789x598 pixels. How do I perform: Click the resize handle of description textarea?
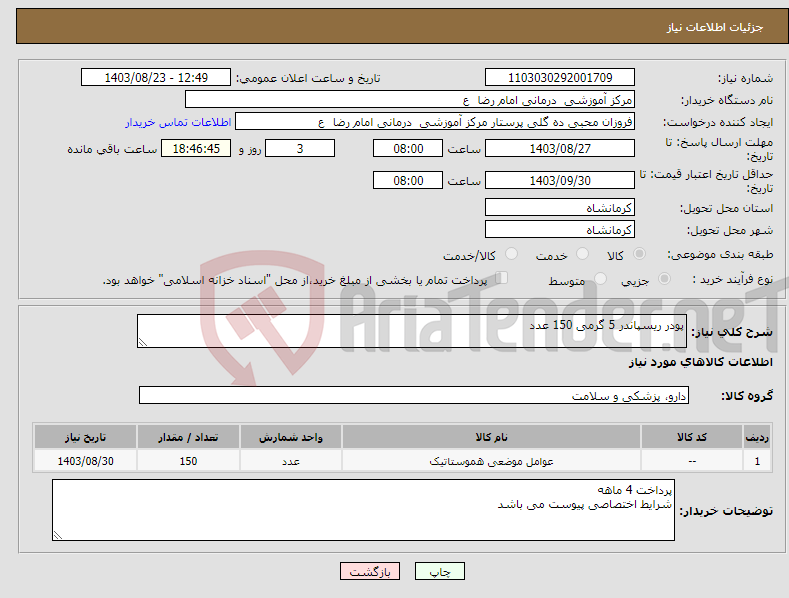(x=143, y=342)
